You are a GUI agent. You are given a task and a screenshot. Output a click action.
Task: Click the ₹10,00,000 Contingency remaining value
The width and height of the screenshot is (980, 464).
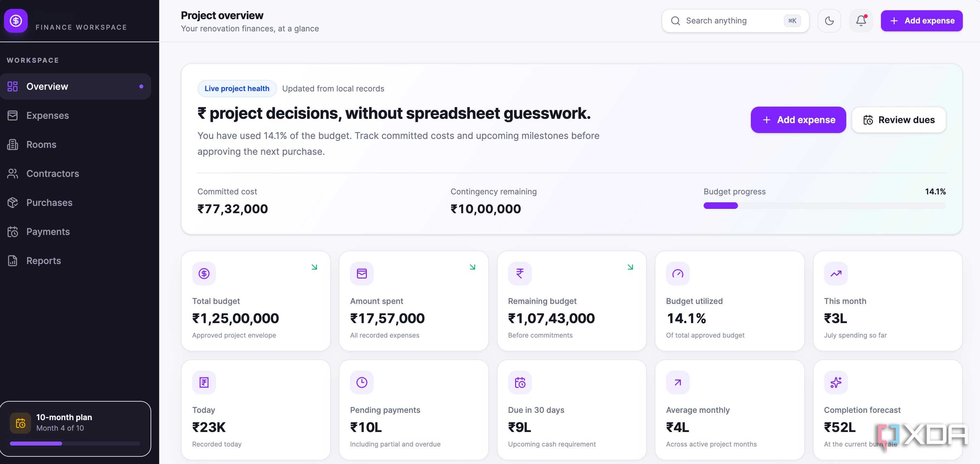pos(485,209)
